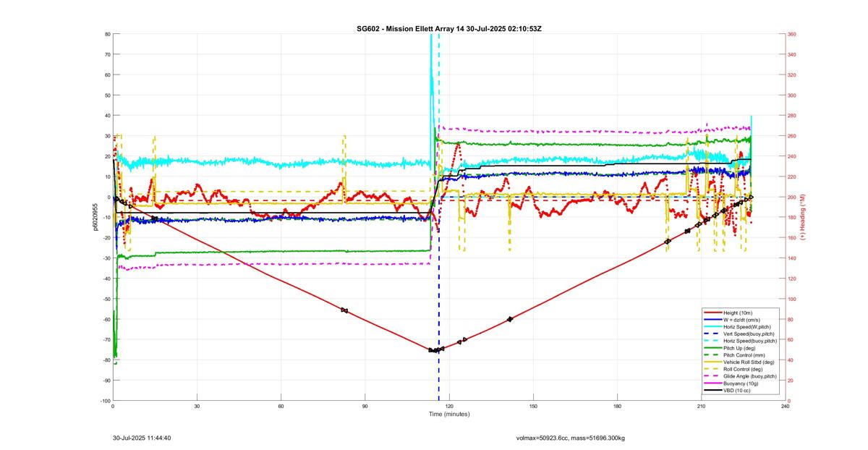Click the x-axis tick label '180'
868x450 pixels.
tap(617, 407)
